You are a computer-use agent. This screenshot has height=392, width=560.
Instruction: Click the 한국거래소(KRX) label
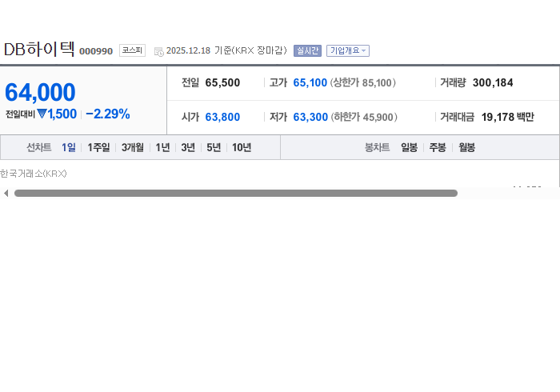34,174
